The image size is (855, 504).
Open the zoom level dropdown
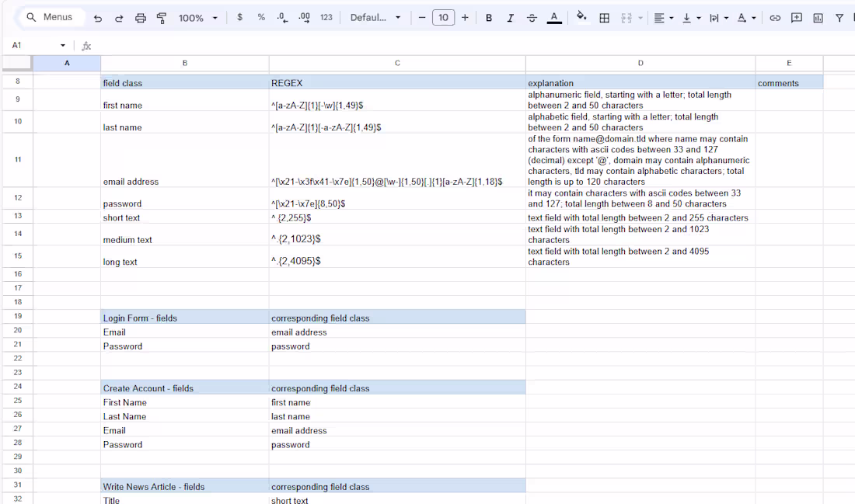197,17
